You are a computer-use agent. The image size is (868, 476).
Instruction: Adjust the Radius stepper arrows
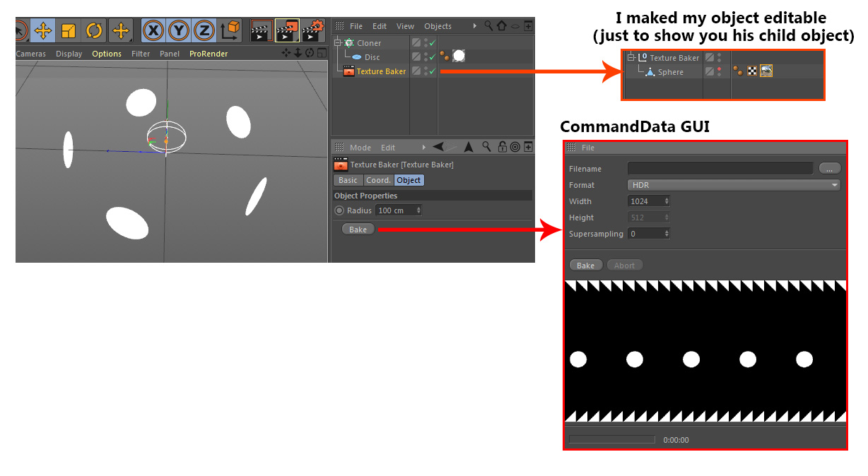coord(419,210)
